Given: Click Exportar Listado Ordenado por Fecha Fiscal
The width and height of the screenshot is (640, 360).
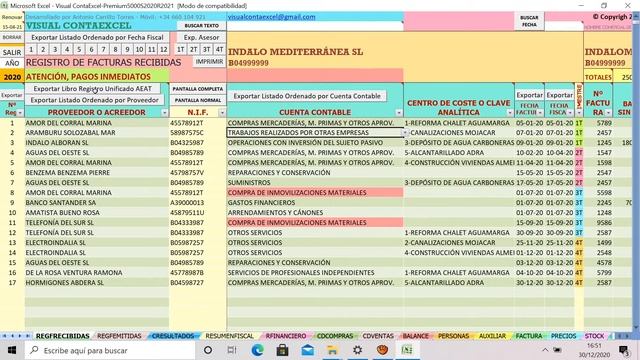Looking at the screenshot, I should tap(97, 37).
